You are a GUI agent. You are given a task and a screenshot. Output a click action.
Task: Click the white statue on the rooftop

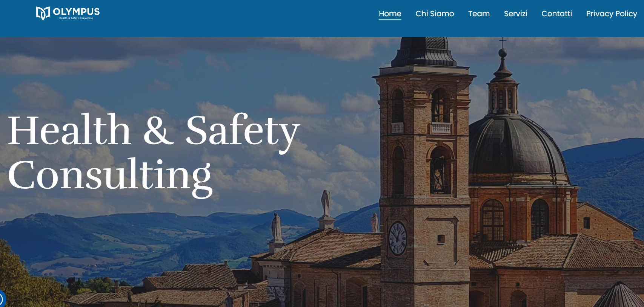[326, 204]
